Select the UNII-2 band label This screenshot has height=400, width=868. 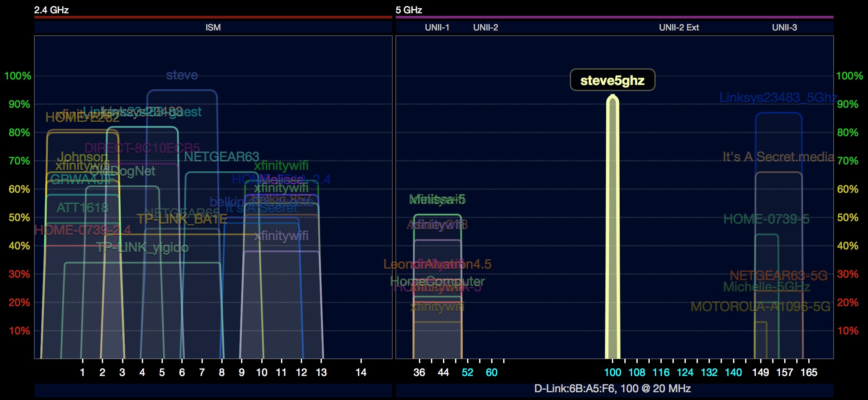tap(486, 27)
